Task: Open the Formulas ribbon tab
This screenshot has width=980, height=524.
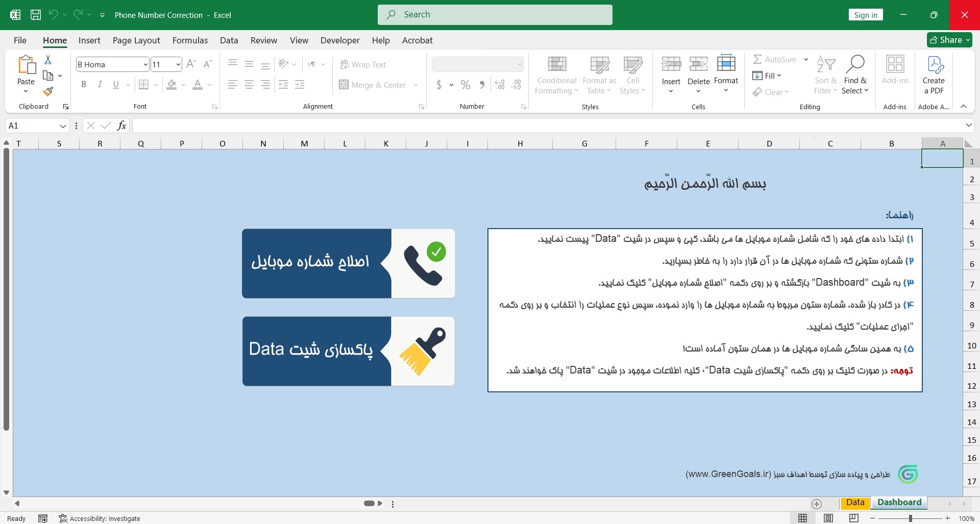Action: [x=190, y=40]
